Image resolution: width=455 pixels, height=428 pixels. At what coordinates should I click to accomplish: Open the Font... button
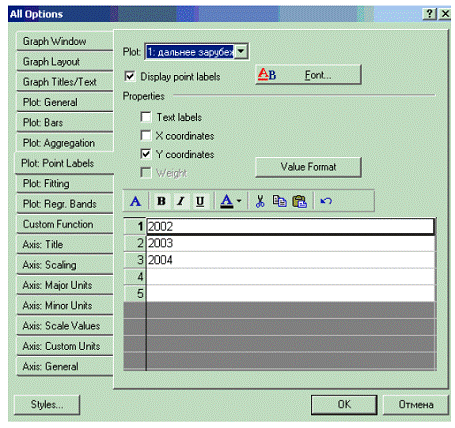click(x=308, y=75)
